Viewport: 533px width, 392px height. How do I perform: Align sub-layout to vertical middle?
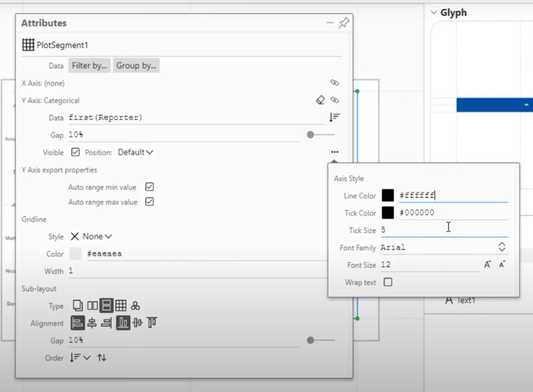point(137,322)
